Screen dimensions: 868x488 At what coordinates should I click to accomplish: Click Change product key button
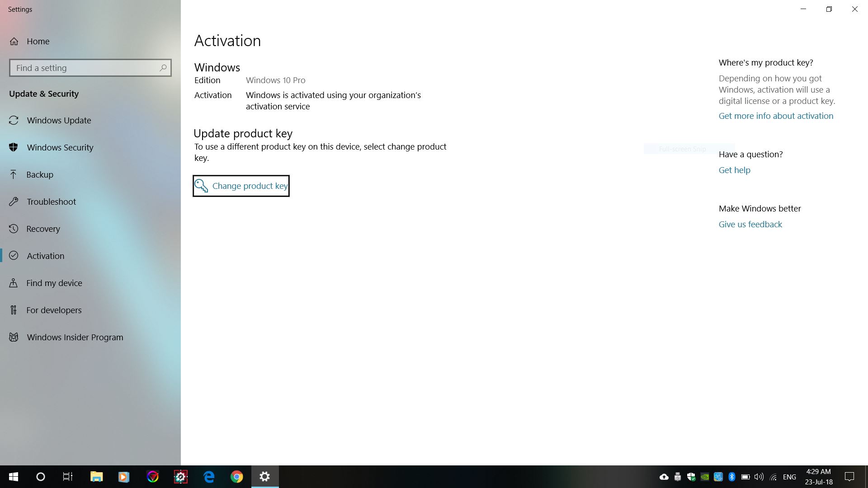tap(241, 185)
